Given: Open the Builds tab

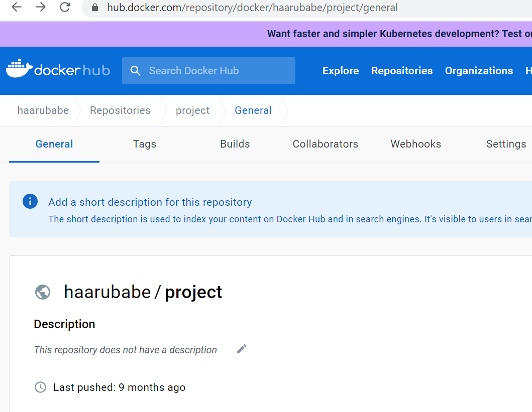Looking at the screenshot, I should (x=235, y=144).
